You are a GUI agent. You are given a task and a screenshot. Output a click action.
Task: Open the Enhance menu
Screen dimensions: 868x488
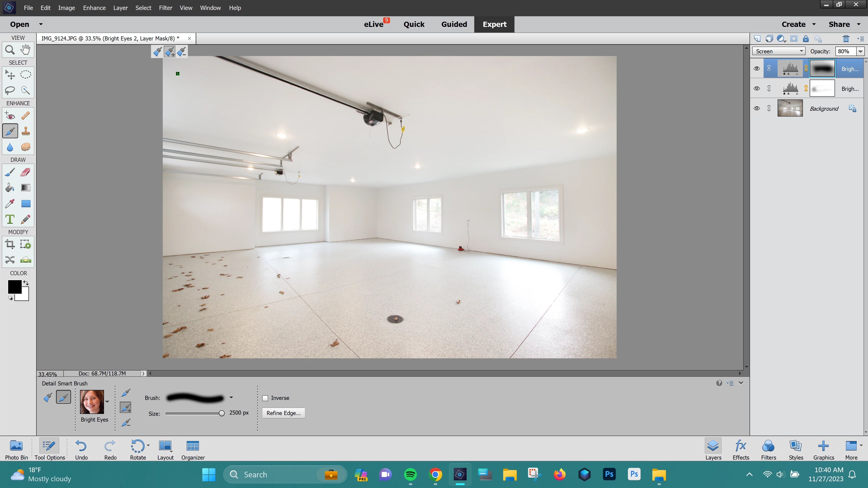94,8
